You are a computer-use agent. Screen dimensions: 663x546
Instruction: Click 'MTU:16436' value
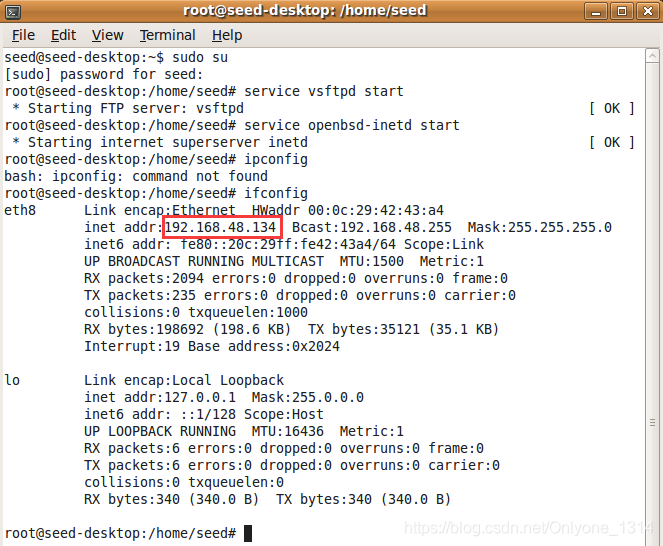[288, 431]
